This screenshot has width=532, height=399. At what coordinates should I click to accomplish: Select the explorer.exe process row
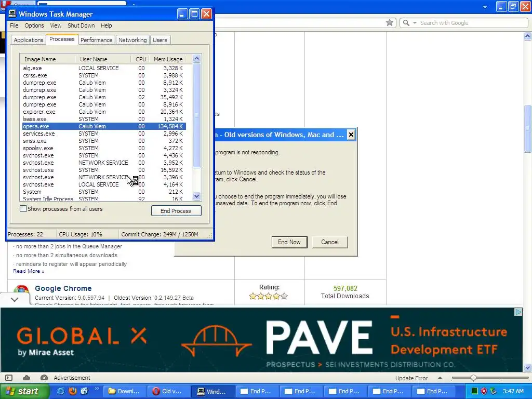coord(104,112)
